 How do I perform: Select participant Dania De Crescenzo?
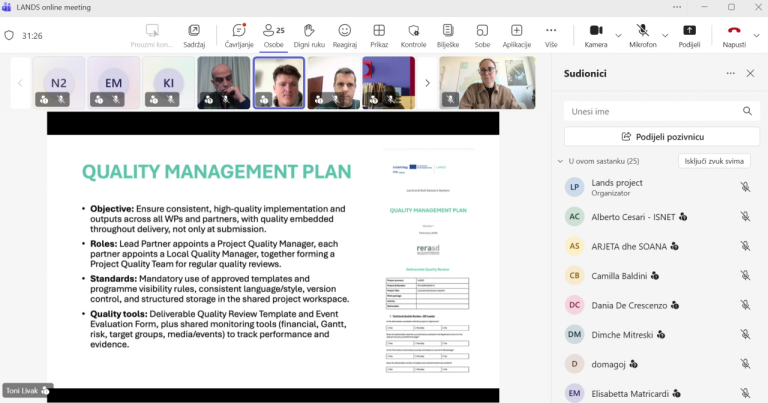pos(659,305)
